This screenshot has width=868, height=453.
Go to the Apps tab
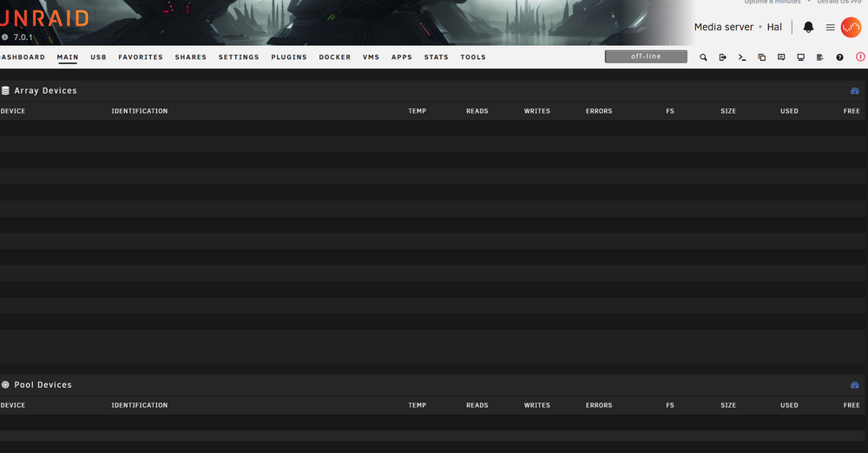click(402, 57)
